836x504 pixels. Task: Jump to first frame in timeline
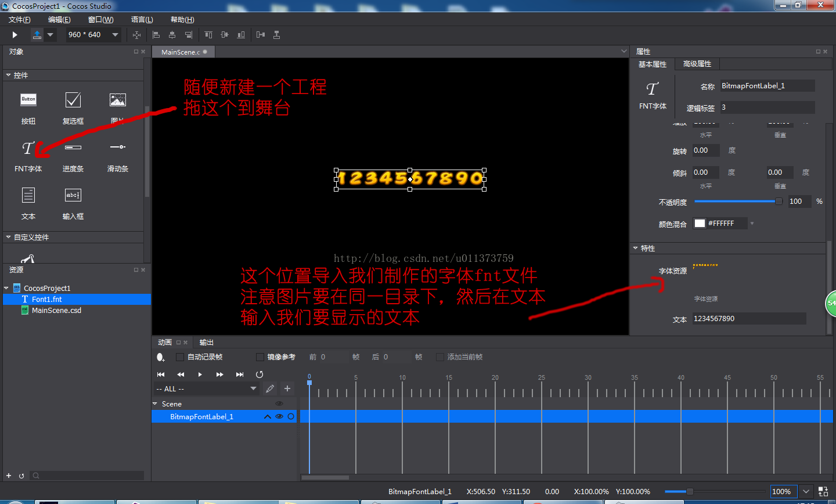tap(161, 375)
